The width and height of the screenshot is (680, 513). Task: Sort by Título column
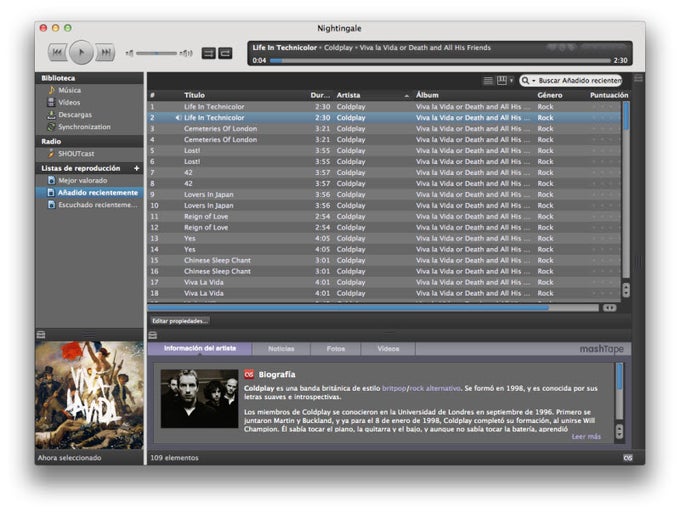coord(194,95)
